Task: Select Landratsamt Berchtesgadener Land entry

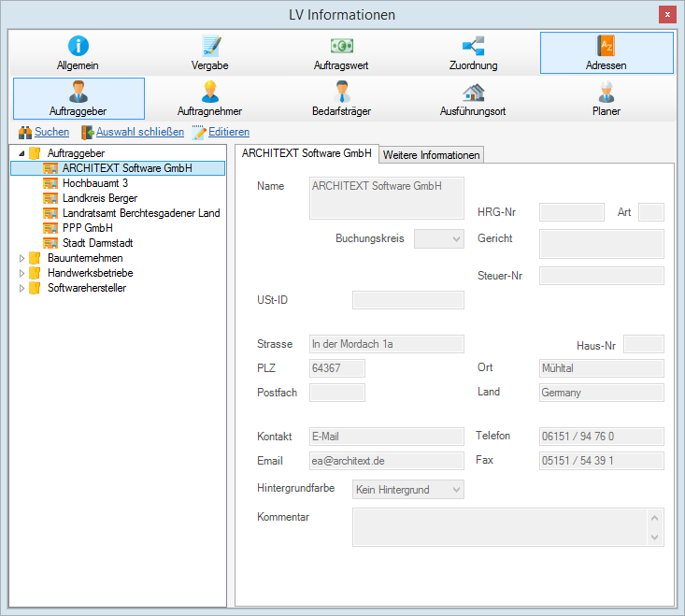Action: coord(141,213)
